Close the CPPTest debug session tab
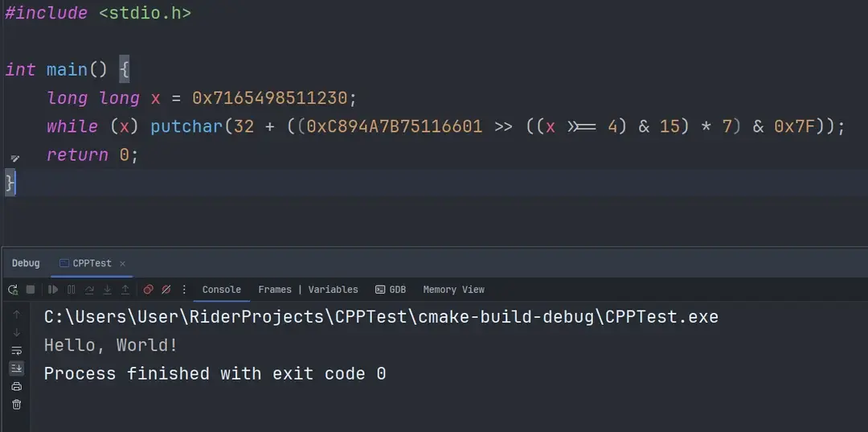This screenshot has width=868, height=432. pyautogui.click(x=122, y=264)
